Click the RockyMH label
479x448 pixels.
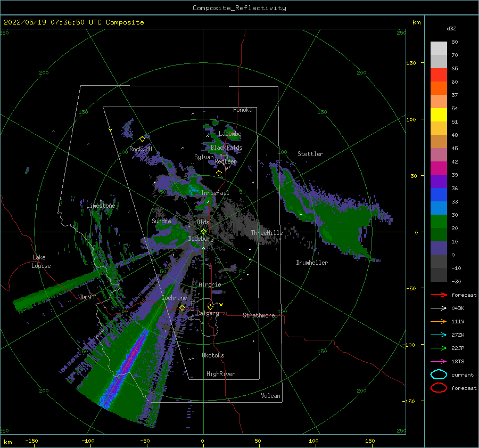(141, 149)
